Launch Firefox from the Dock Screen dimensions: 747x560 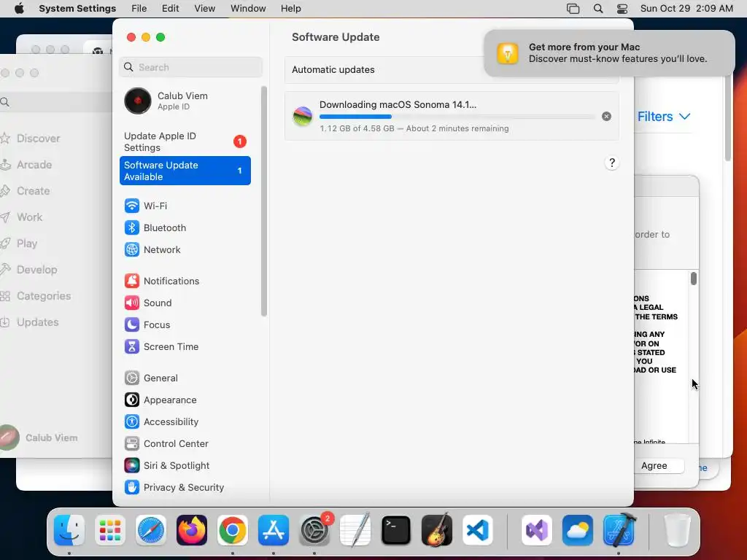click(192, 530)
